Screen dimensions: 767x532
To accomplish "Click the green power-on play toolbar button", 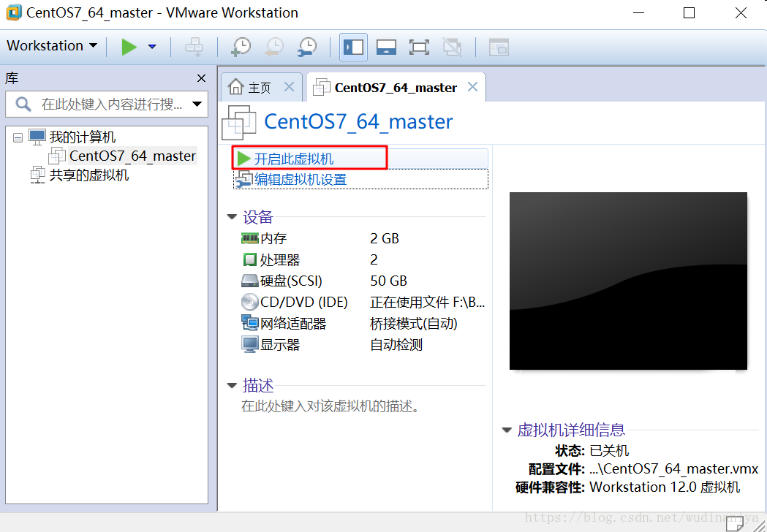I will 129,47.
